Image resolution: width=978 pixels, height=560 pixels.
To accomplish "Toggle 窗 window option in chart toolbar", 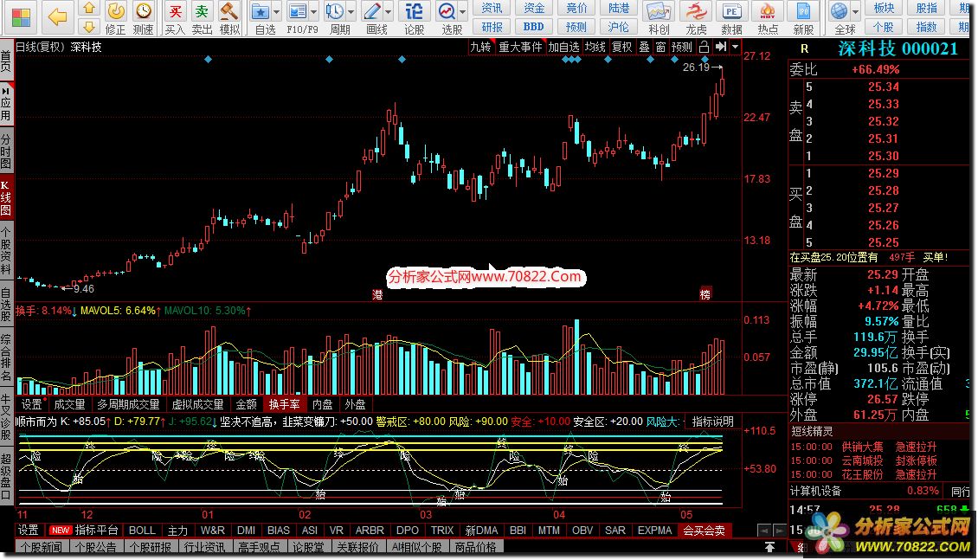I will [660, 47].
